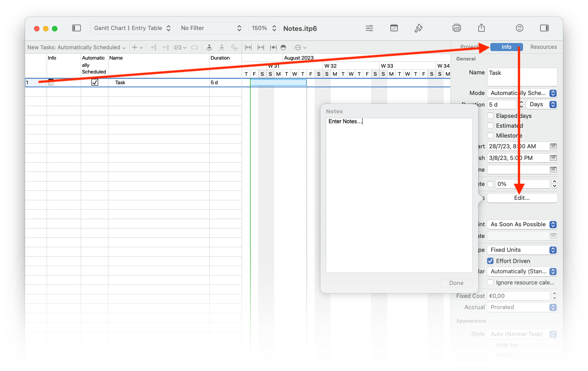Open the As Soon As Possible constraint dropdown
This screenshot has width=588, height=371.
click(522, 224)
